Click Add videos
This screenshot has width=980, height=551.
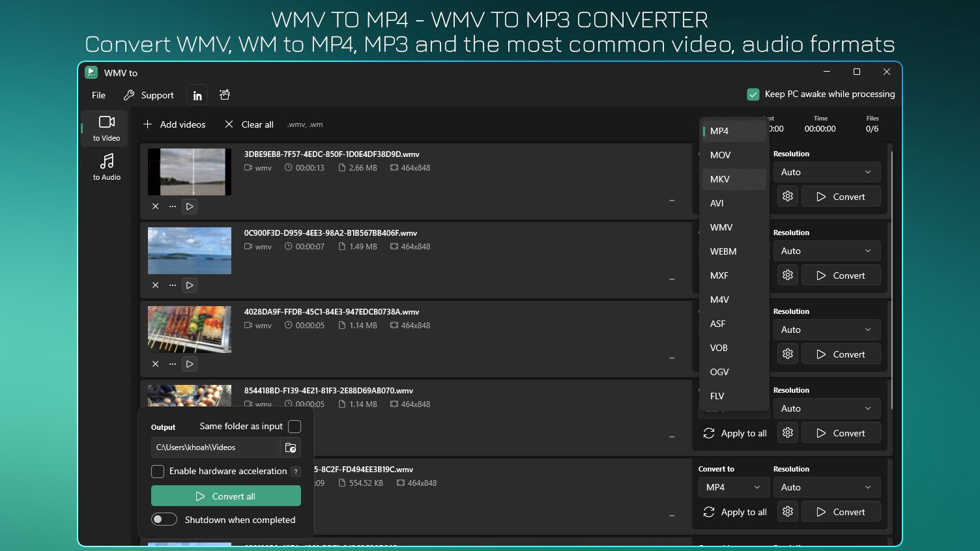(174, 124)
